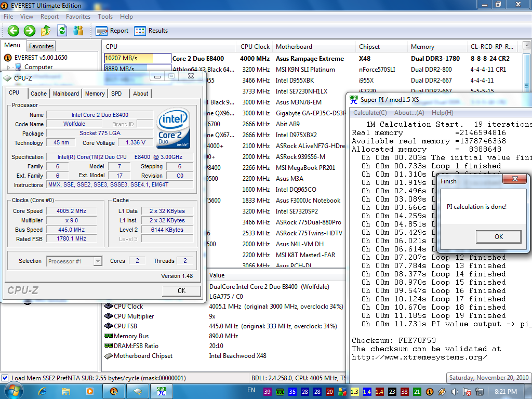This screenshot has height=399, width=532.
Task: Click the green Back arrow in EVEREST toolbar
Action: (x=13, y=31)
